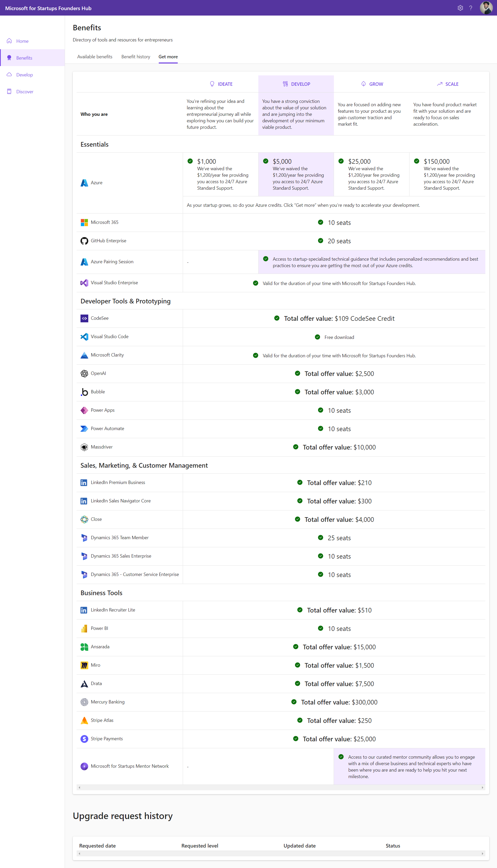Switch to Benefit history tab

click(136, 57)
